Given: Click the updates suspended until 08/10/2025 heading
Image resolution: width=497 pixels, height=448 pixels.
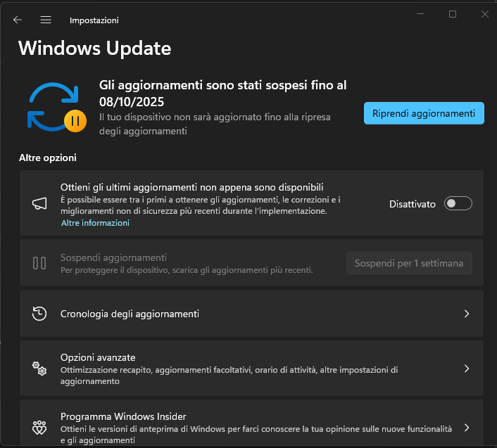Looking at the screenshot, I should tap(223, 94).
